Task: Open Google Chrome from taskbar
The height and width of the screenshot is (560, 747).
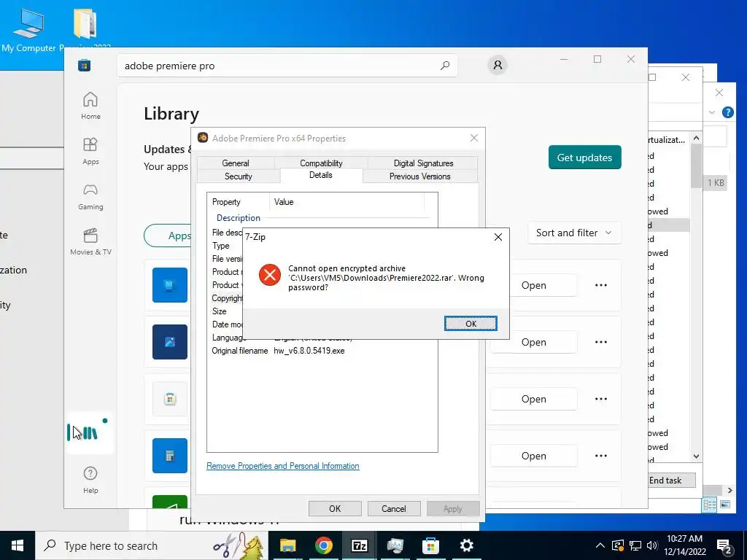Action: [323, 545]
